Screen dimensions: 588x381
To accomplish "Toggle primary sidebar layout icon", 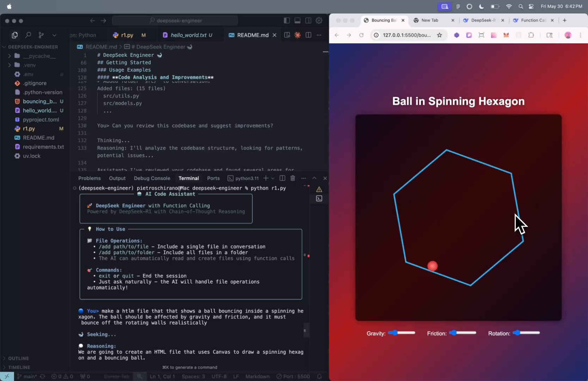I will click(x=287, y=20).
